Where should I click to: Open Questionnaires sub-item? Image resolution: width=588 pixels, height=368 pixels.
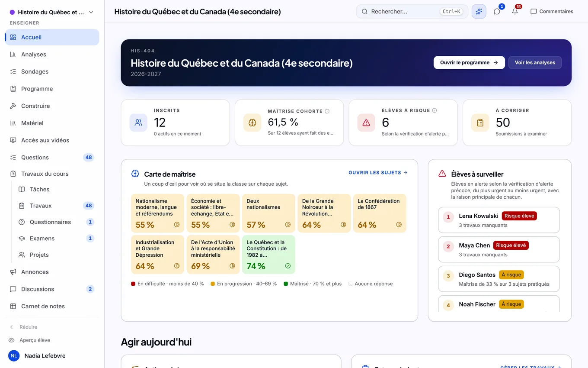point(56,222)
